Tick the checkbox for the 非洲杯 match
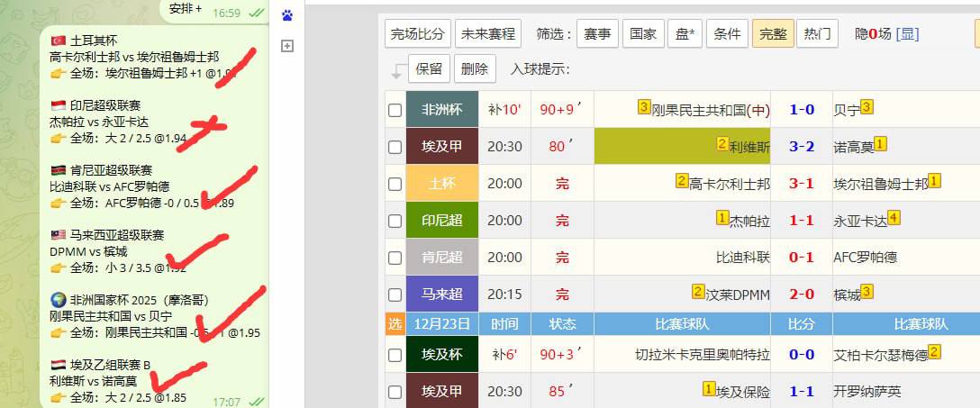980x408 pixels. click(x=395, y=110)
